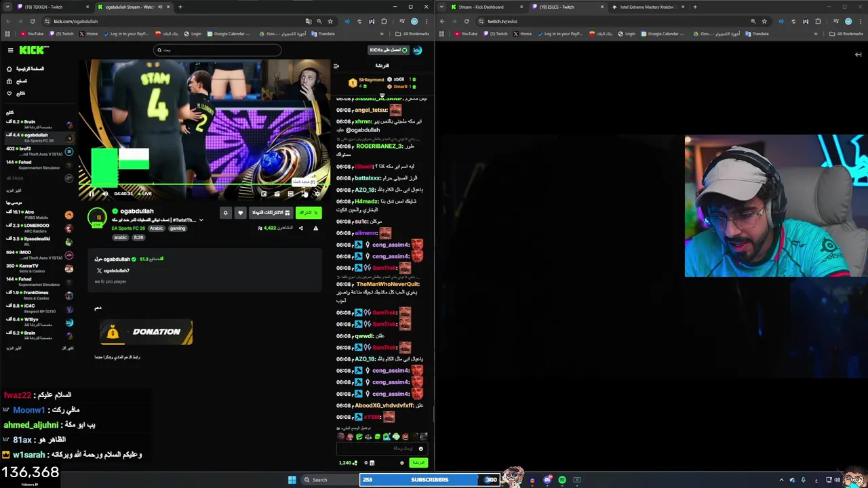
Task: Open chat settings gear icon
Action: coord(401,463)
